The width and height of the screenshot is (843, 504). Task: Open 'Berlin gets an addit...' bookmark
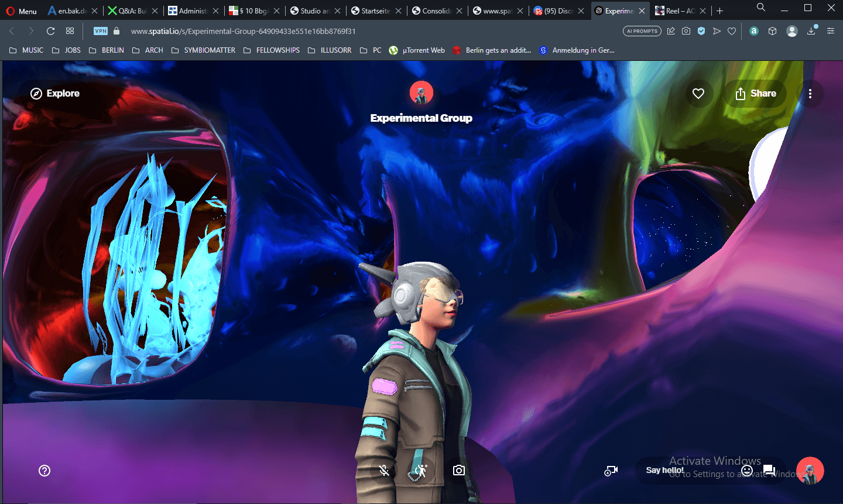click(x=492, y=50)
